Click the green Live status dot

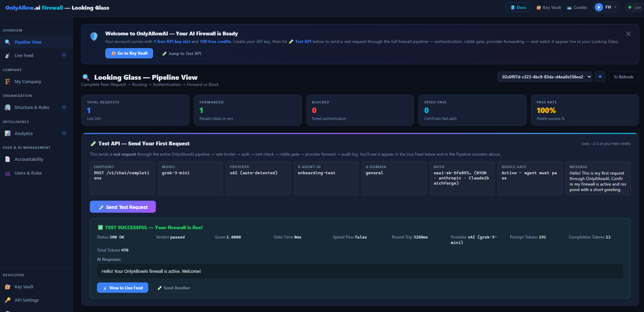coord(630,7)
